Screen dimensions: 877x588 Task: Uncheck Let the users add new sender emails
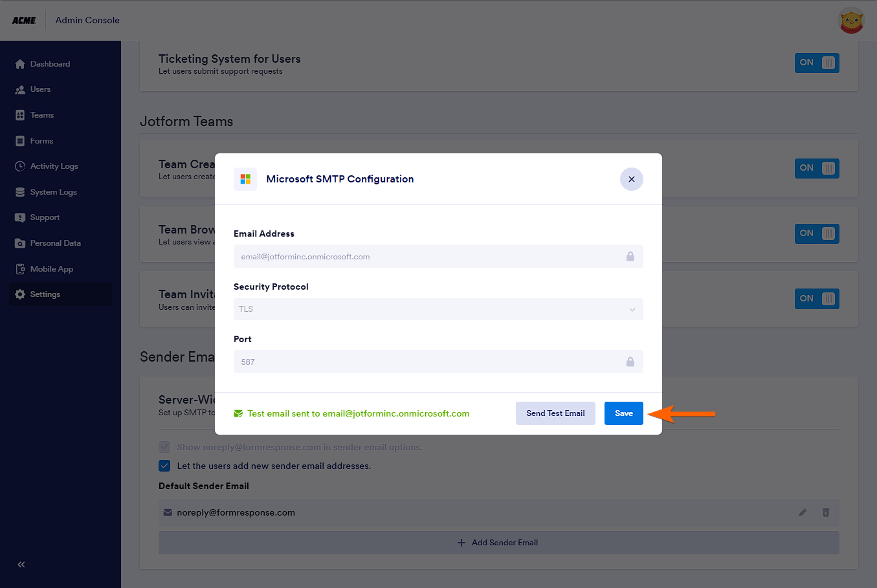point(164,466)
